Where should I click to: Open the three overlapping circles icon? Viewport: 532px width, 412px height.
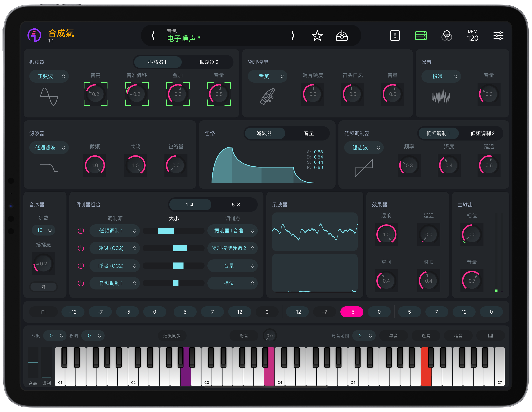click(446, 36)
